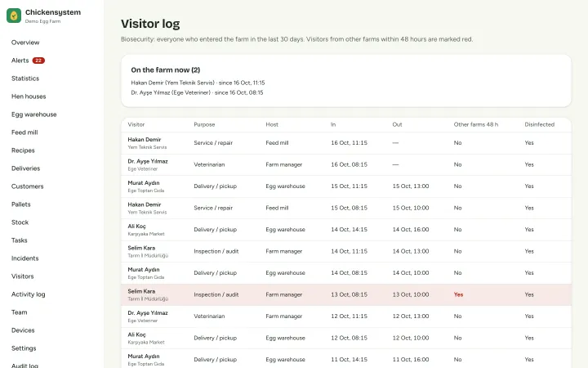Click the Chickensystem app name
588x368 pixels.
[x=53, y=12]
